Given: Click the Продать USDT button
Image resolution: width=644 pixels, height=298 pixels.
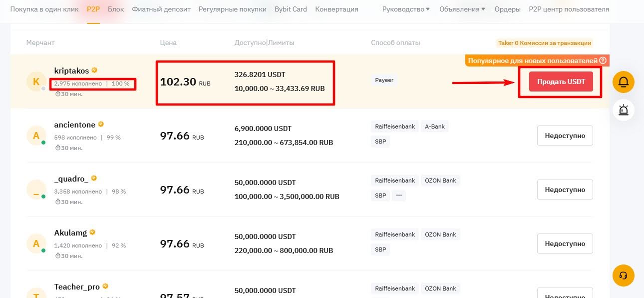Looking at the screenshot, I should [560, 81].
